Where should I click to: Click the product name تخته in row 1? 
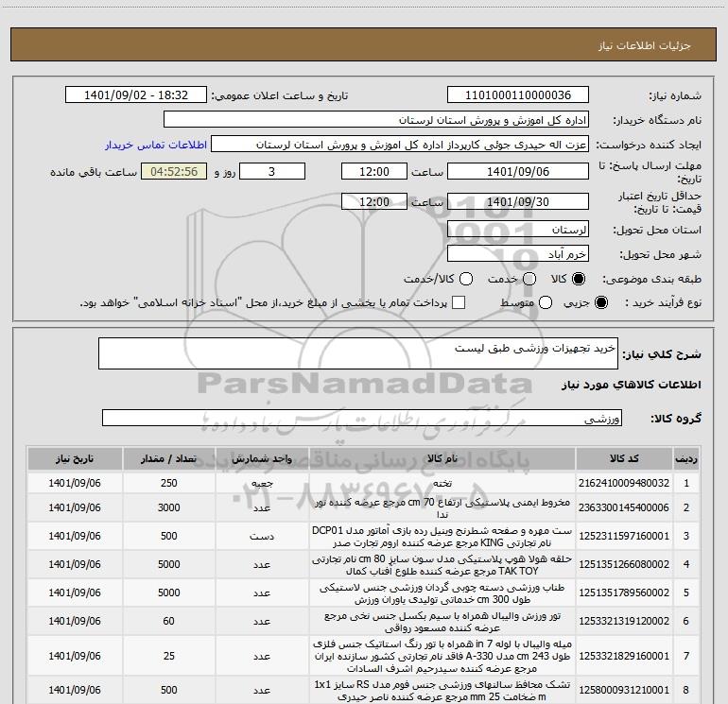tap(442, 483)
